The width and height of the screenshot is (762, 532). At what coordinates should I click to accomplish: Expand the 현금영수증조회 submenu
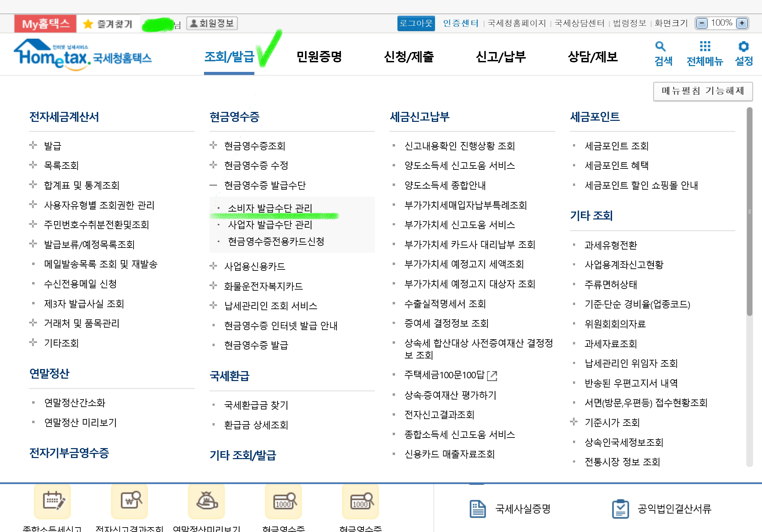point(213,145)
